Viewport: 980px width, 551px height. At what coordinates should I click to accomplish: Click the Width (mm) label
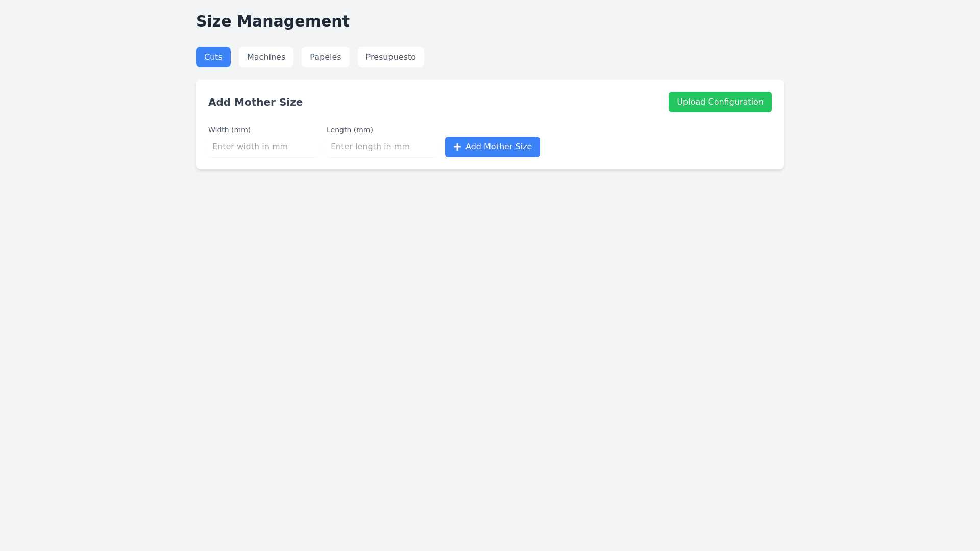click(x=229, y=130)
